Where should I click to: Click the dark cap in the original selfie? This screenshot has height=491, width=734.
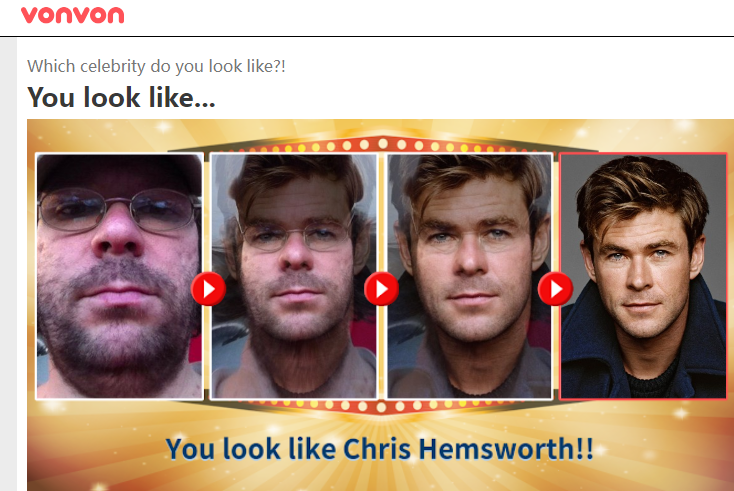point(119,171)
